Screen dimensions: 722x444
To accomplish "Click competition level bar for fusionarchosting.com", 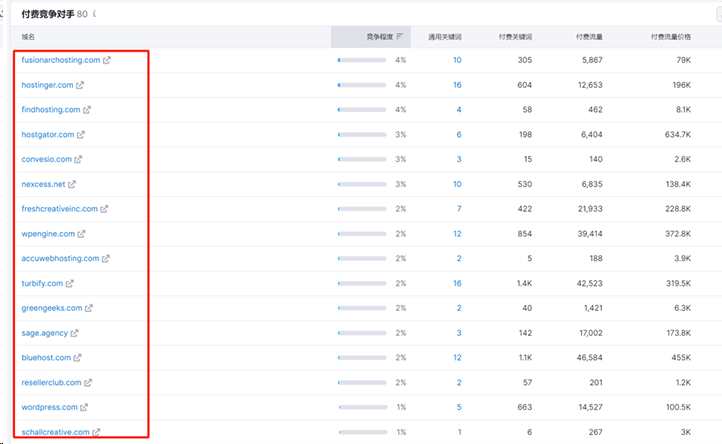I will click(362, 60).
